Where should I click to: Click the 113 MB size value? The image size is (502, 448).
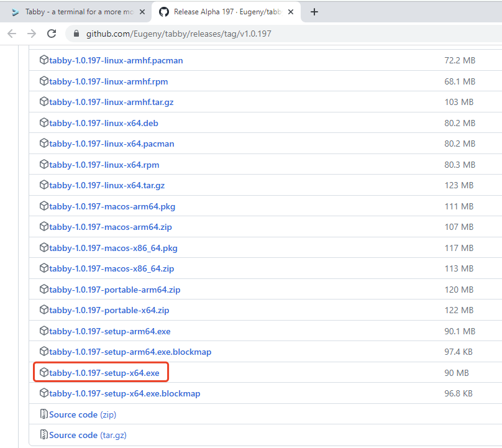(x=459, y=268)
